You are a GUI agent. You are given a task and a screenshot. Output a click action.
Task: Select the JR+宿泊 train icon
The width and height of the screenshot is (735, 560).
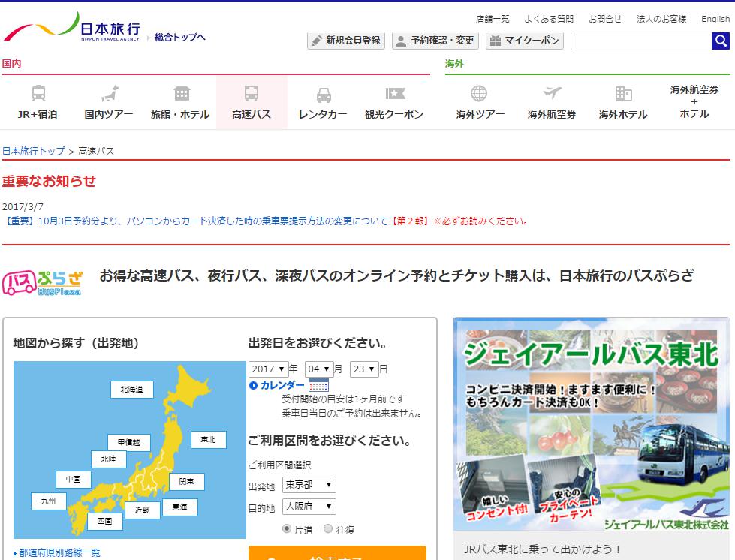38,93
